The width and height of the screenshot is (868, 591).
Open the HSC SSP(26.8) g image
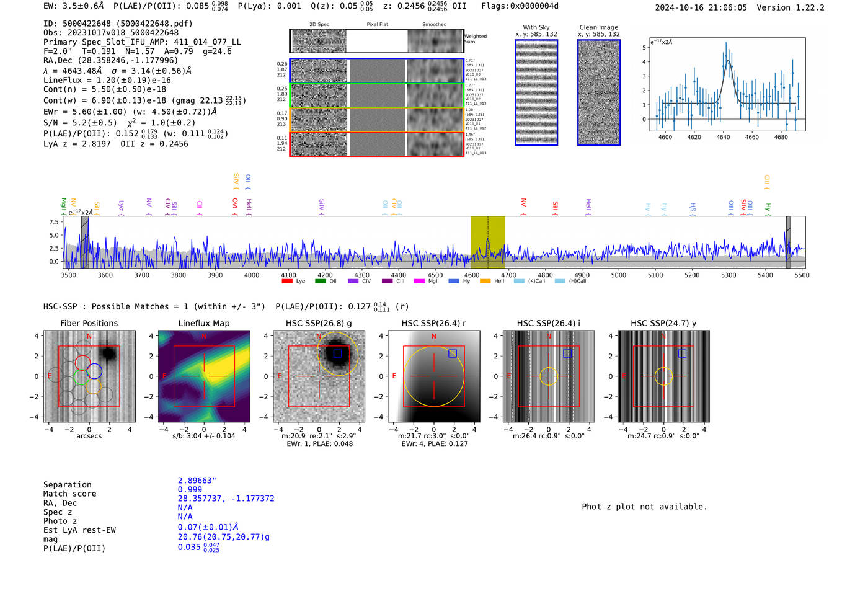(x=319, y=376)
